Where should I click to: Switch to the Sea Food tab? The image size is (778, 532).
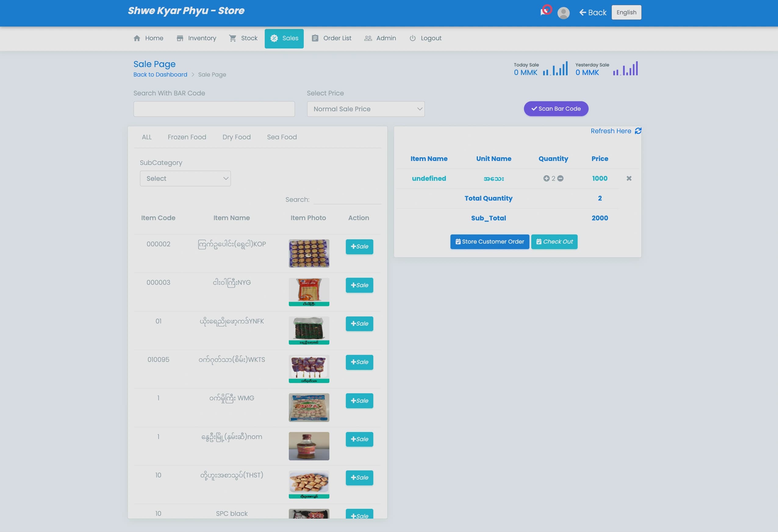[281, 137]
